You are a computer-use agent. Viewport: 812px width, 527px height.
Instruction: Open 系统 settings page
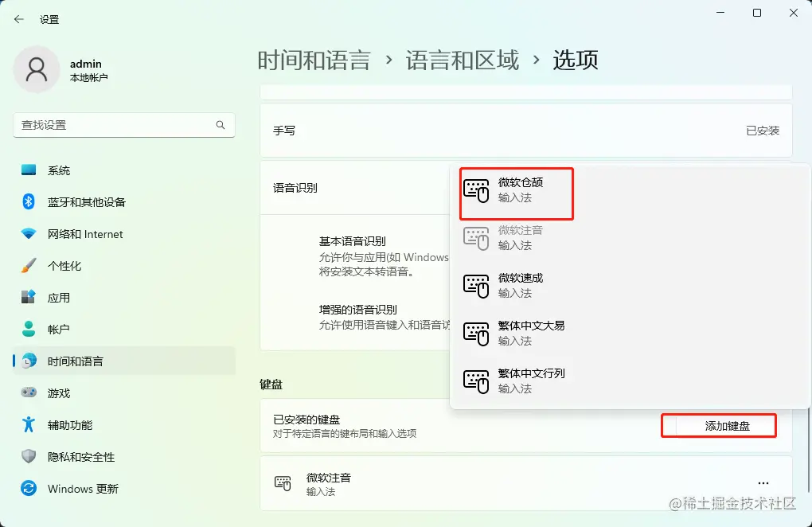pyautogui.click(x=124, y=170)
